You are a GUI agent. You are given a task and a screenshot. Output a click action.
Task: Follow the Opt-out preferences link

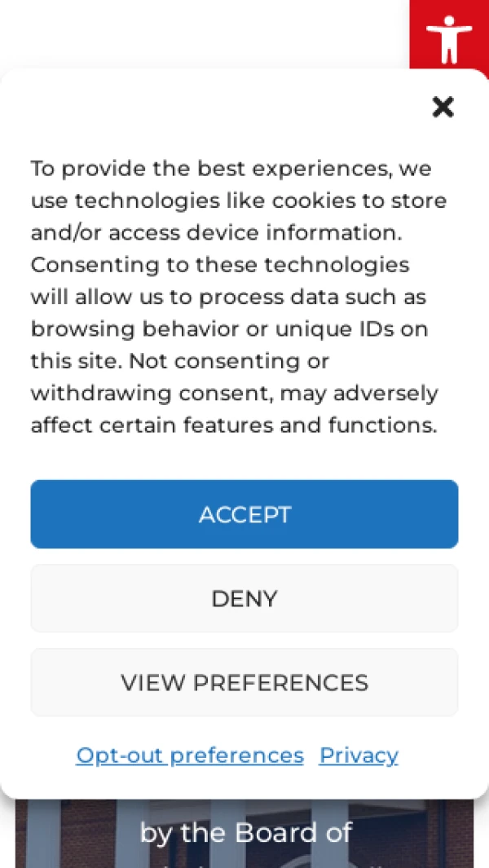(x=190, y=755)
